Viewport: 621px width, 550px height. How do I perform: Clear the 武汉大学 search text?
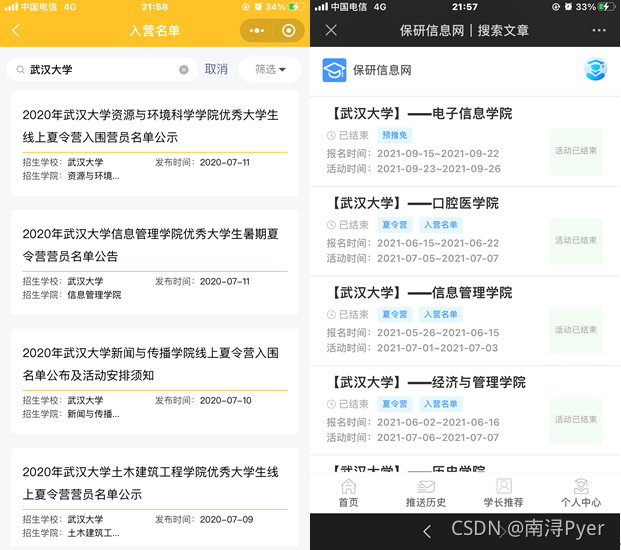(x=184, y=70)
